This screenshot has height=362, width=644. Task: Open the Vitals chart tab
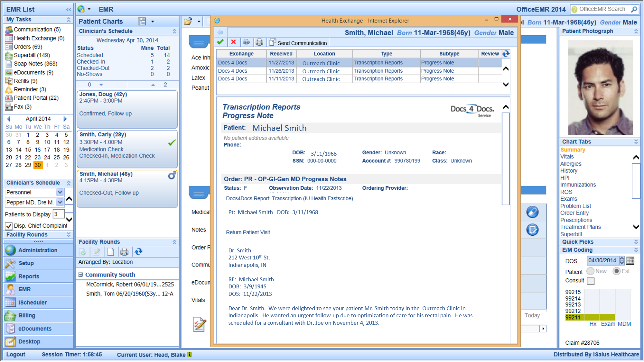(x=567, y=157)
